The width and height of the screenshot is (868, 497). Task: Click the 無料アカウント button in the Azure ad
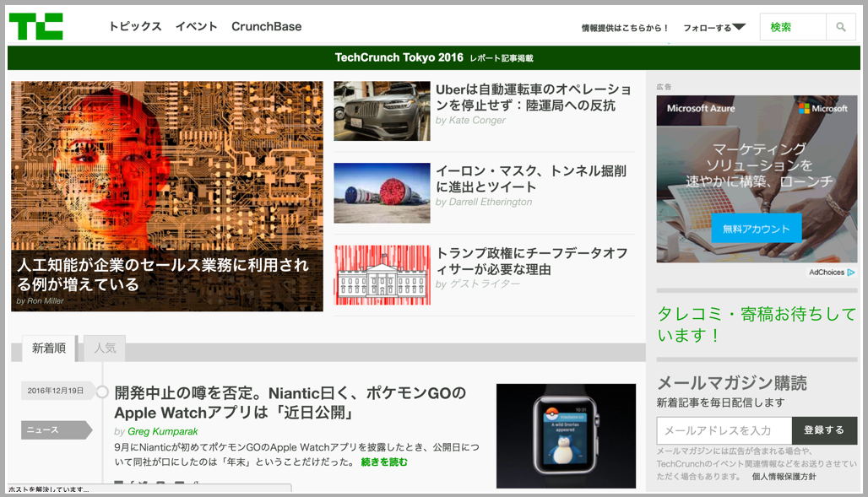click(757, 229)
